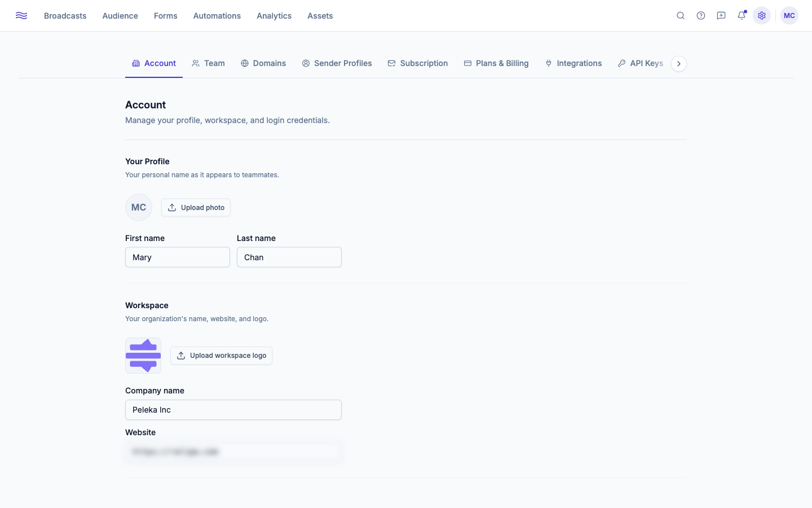812x508 pixels.
Task: Click the MC profile photo avatar
Action: tap(139, 208)
